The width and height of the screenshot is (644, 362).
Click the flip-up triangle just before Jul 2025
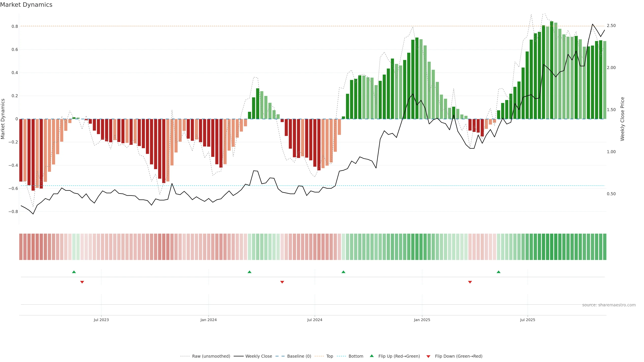(498, 272)
